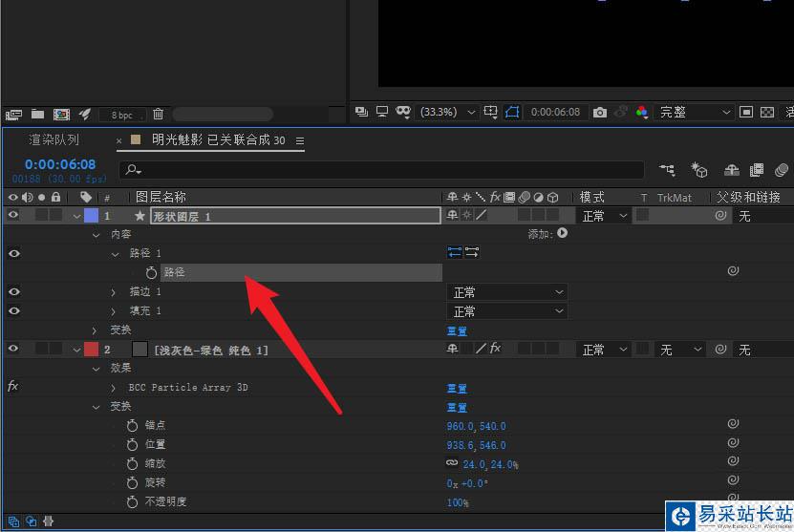Hide 形状图层 1 with eye toggle

pos(13,215)
